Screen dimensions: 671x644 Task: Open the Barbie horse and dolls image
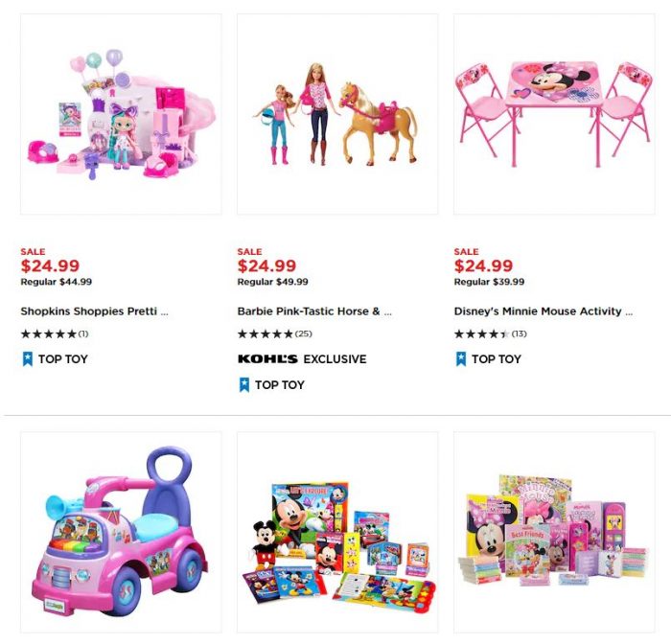[337, 114]
